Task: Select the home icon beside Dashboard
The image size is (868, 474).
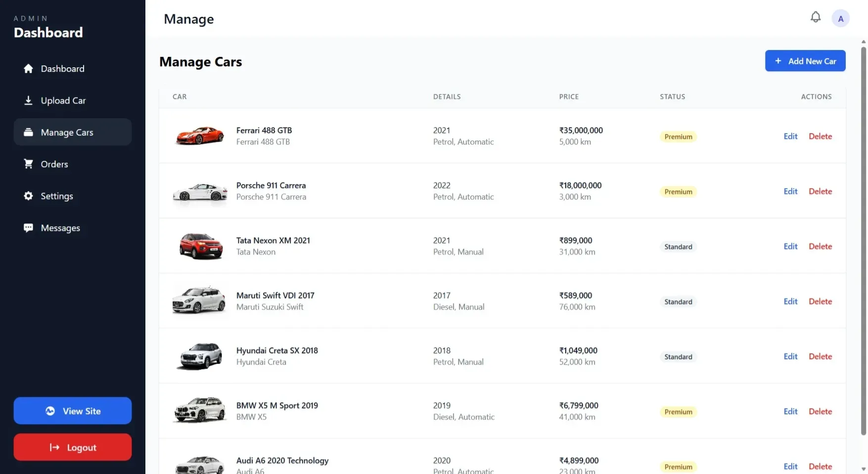Action: pos(28,68)
